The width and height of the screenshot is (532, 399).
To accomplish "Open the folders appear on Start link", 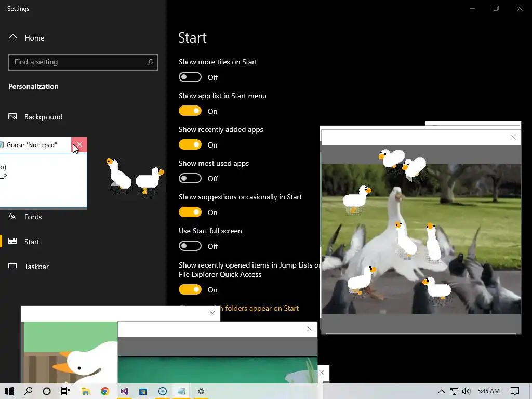I will point(262,309).
